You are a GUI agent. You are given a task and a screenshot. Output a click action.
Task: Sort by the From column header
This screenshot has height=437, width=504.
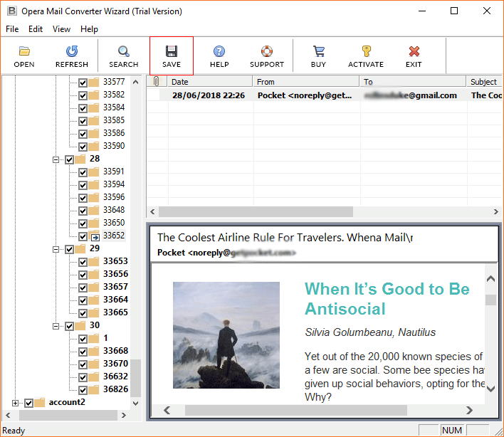click(306, 82)
